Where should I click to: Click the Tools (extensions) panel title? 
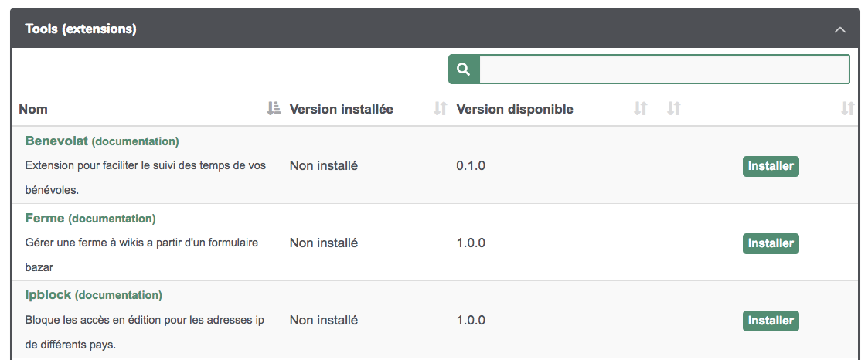point(80,29)
